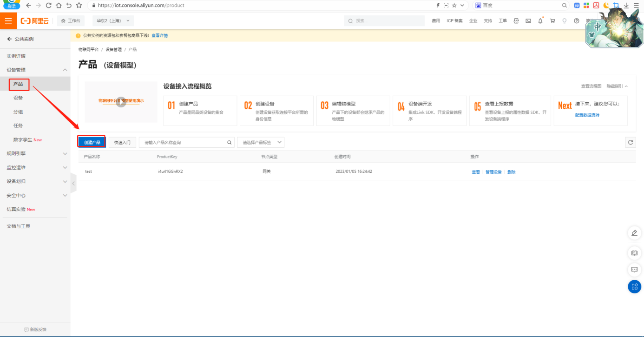This screenshot has height=337, width=644.
Task: Select 任务 in sidebar
Action: 18,126
